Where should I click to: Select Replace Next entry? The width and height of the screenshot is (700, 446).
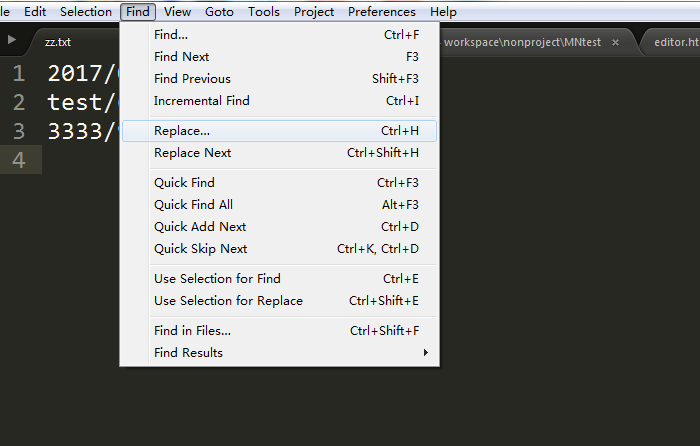tap(279, 153)
